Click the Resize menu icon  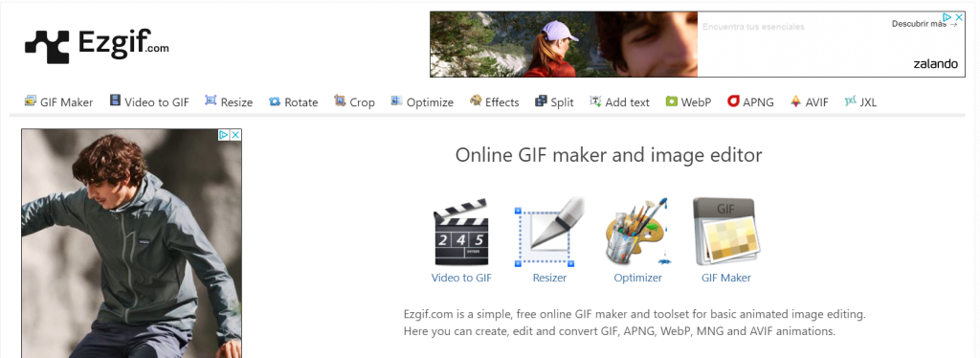point(211,101)
